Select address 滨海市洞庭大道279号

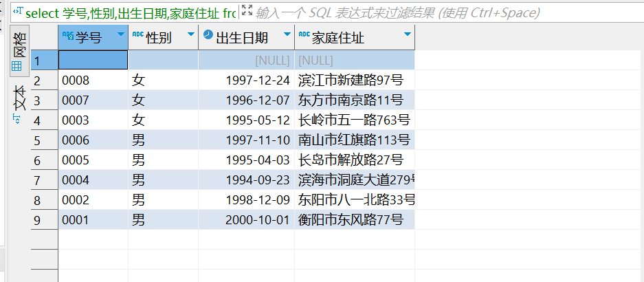point(355,180)
